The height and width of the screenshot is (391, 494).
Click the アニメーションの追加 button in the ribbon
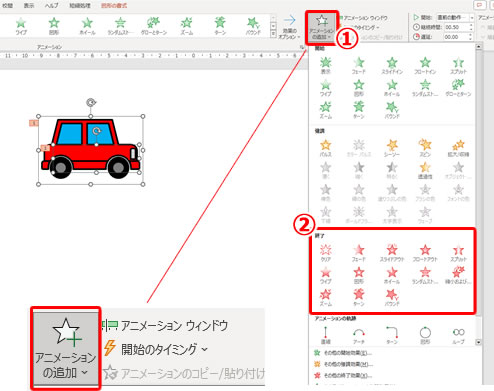coord(322,28)
